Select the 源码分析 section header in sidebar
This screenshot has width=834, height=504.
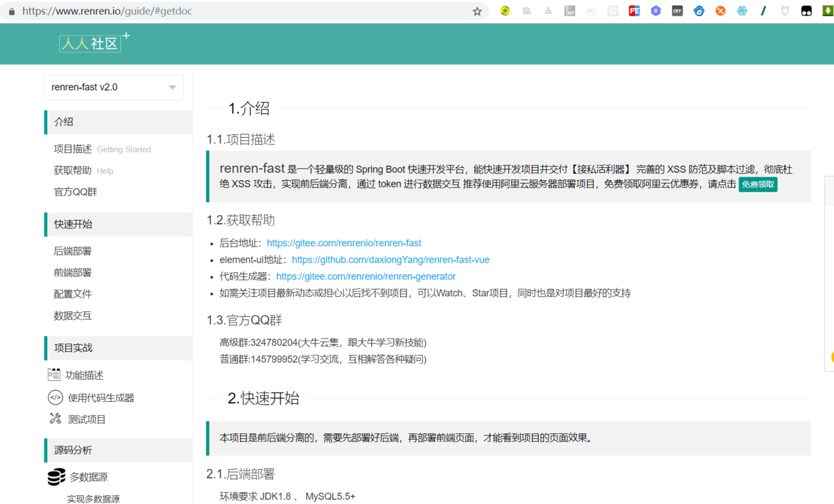(x=118, y=450)
